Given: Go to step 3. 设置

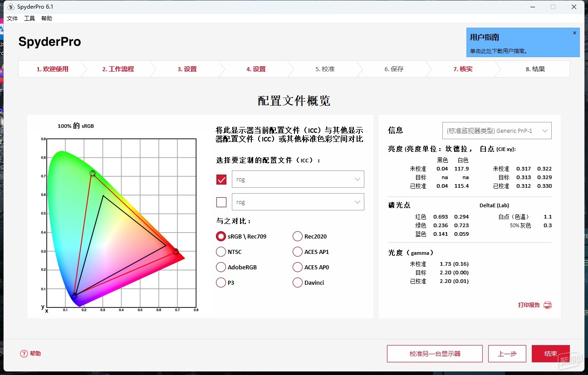Looking at the screenshot, I should pos(187,69).
